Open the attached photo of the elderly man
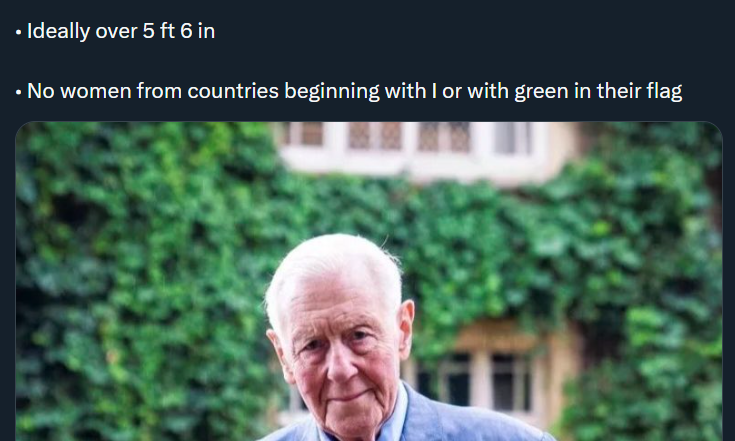735x441 pixels. [x=369, y=281]
